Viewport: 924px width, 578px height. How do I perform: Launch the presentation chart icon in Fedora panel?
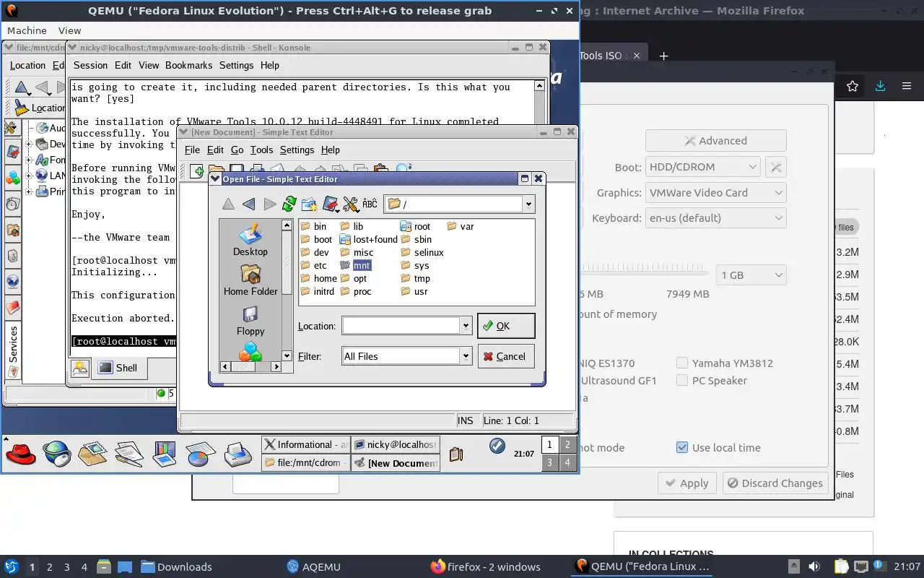coord(165,454)
